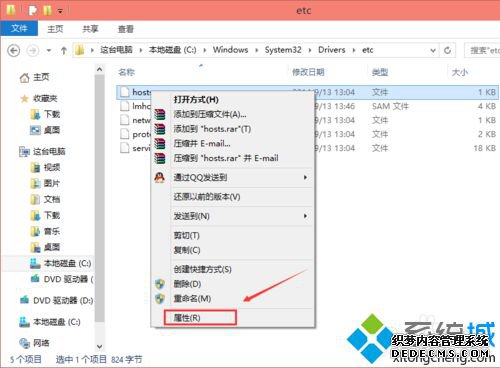This screenshot has height=368, width=500.
Task: Select the protocol file icon
Action: tap(125, 134)
